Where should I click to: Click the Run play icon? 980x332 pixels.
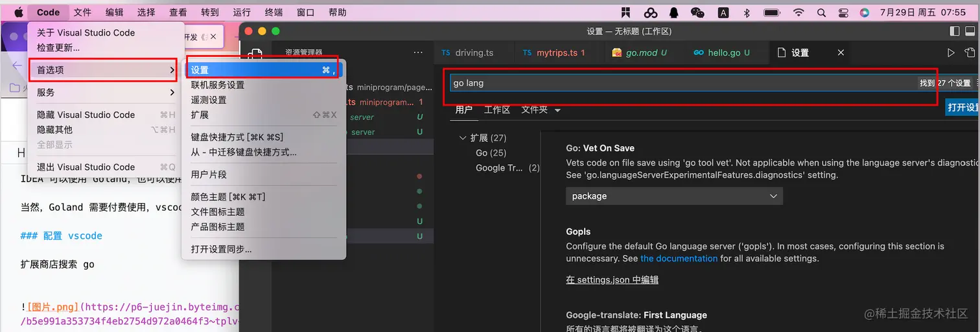click(951, 53)
